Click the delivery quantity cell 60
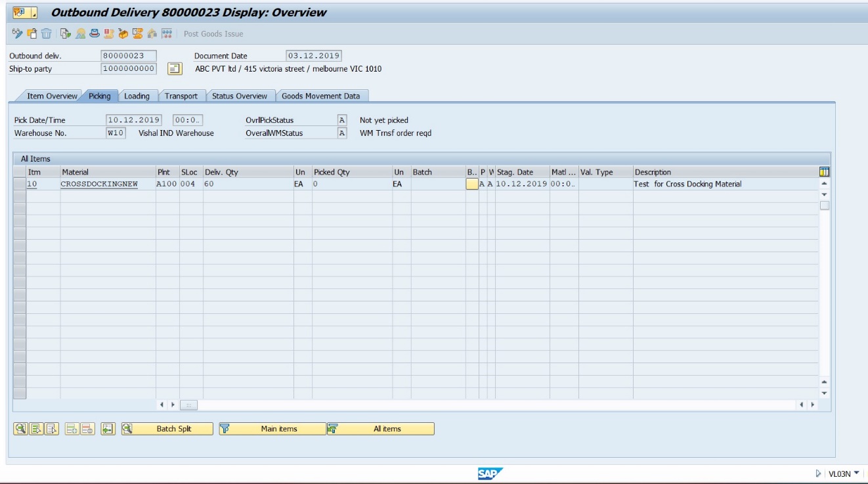 pos(248,184)
